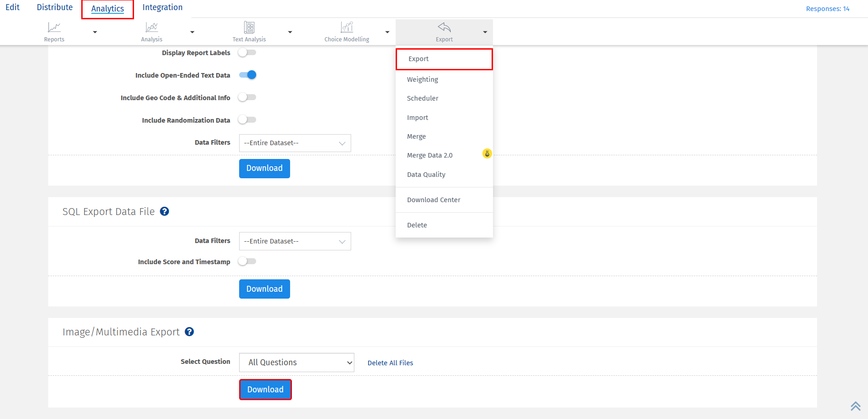Click the Delete All Files link
This screenshot has height=419, width=868.
390,363
